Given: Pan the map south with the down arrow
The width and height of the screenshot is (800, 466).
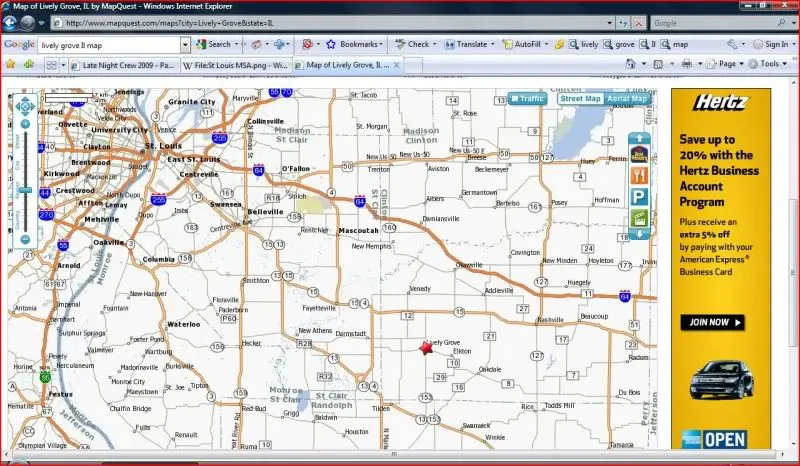Looking at the screenshot, I should [x=24, y=113].
